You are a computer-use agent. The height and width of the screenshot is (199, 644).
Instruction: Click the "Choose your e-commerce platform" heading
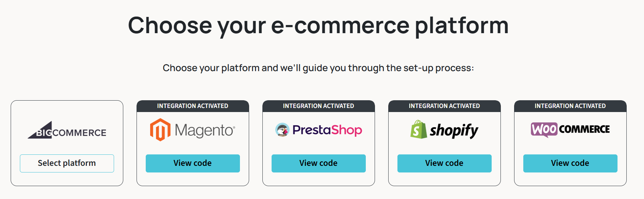[318, 25]
